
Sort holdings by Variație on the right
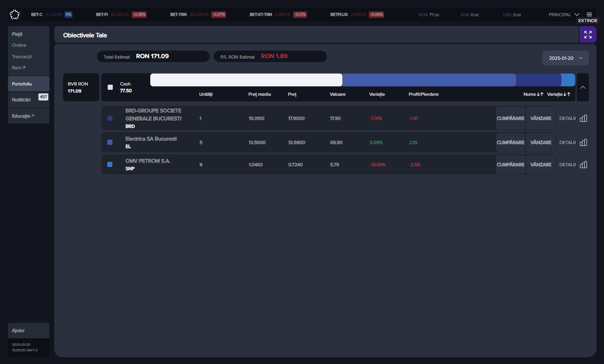pos(558,94)
